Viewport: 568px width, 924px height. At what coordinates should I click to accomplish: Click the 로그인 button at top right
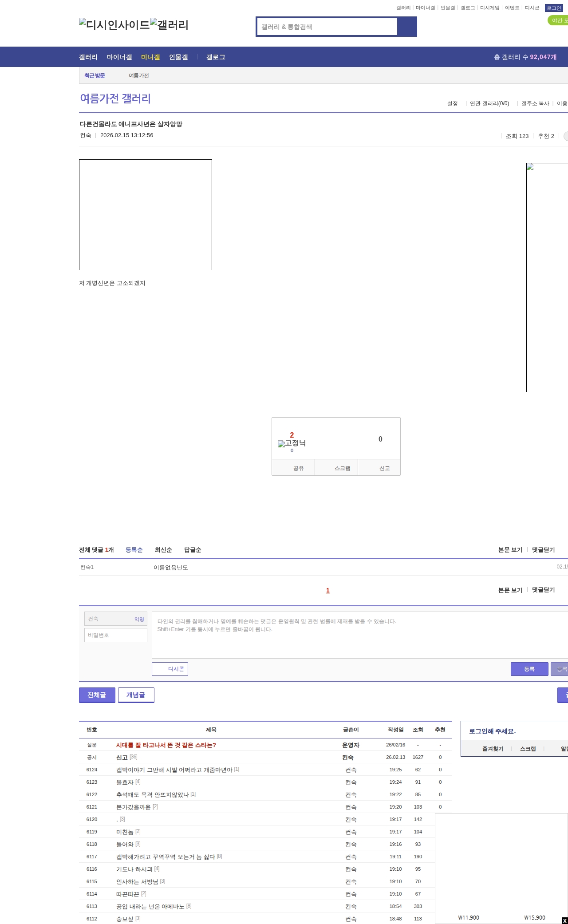[554, 8]
